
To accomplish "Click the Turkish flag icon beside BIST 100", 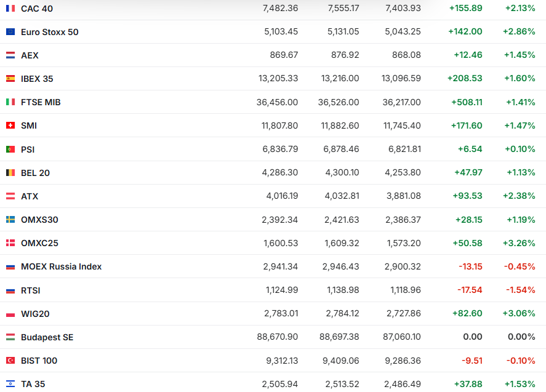I will click(x=10, y=361).
